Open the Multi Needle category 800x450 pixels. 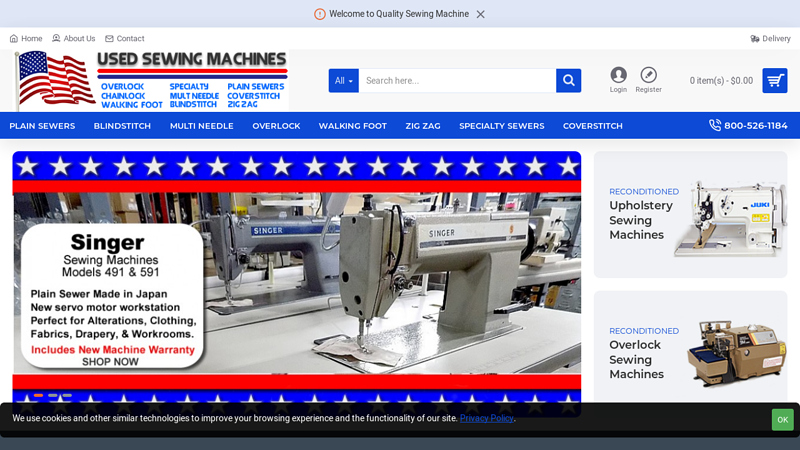pos(202,126)
